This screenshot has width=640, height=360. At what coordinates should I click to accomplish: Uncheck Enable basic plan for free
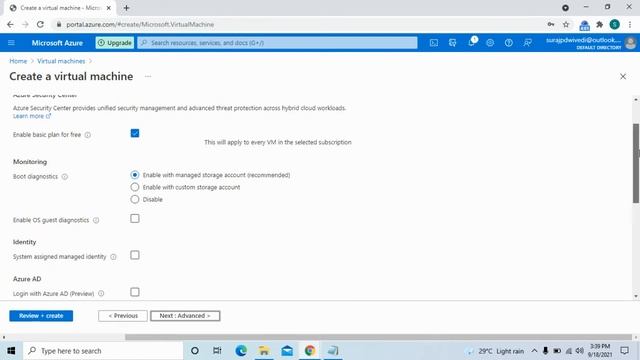[135, 133]
